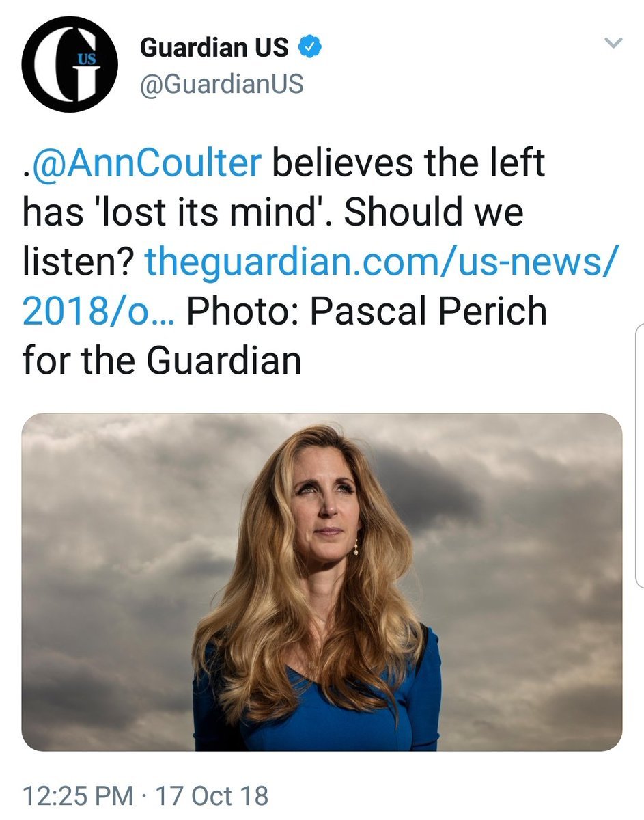Click the "17 Oct 18" date
This screenshot has height=820, width=644.
[x=212, y=796]
